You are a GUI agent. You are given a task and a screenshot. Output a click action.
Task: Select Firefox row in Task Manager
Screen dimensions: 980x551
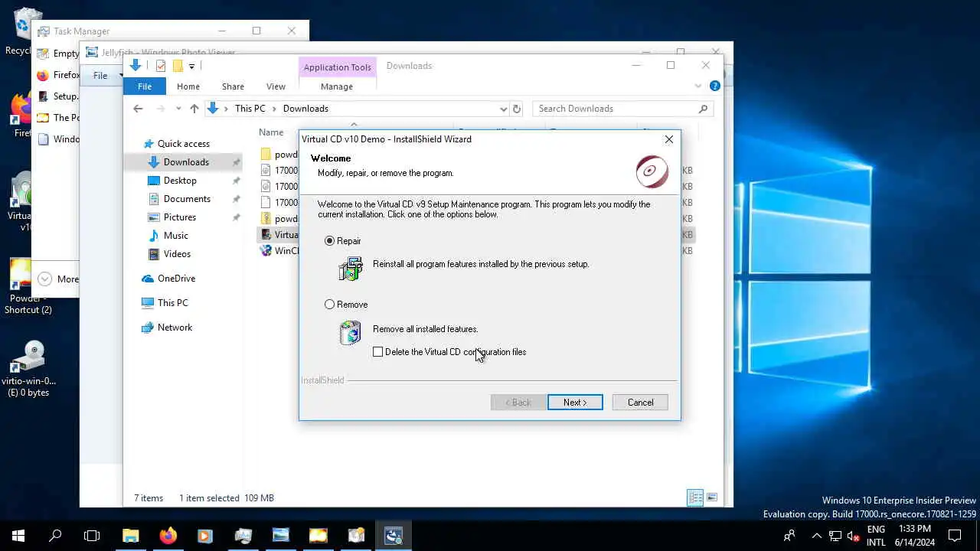point(58,75)
